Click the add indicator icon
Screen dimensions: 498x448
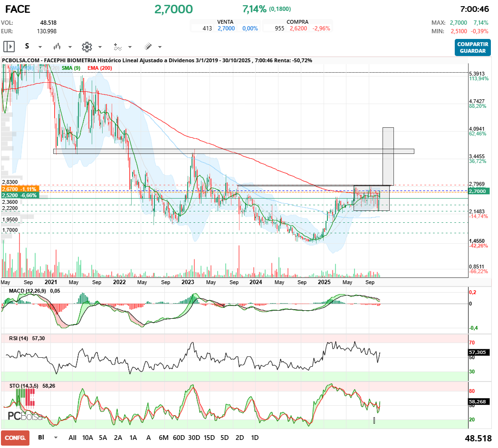click(117, 47)
